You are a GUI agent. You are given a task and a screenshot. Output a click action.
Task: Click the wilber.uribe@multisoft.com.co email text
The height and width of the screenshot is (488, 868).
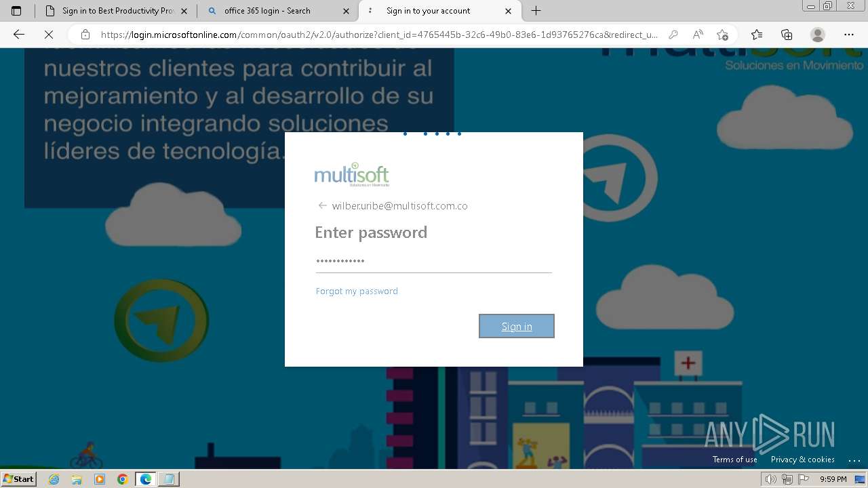coord(399,206)
